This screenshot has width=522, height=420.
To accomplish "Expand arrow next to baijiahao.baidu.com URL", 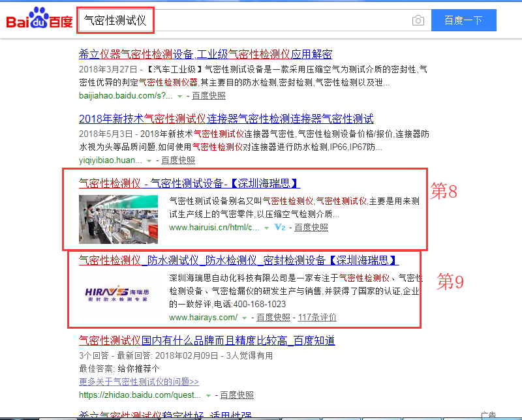I will click(x=179, y=96).
